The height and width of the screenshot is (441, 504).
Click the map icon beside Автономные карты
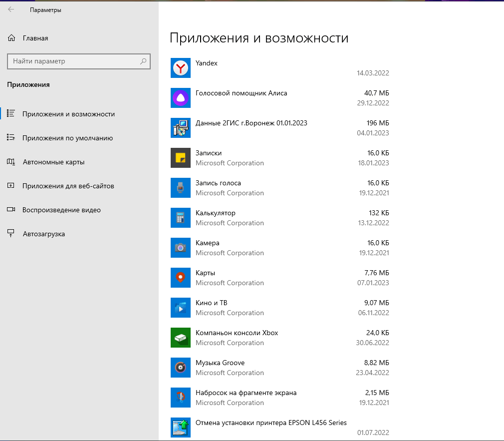point(11,161)
